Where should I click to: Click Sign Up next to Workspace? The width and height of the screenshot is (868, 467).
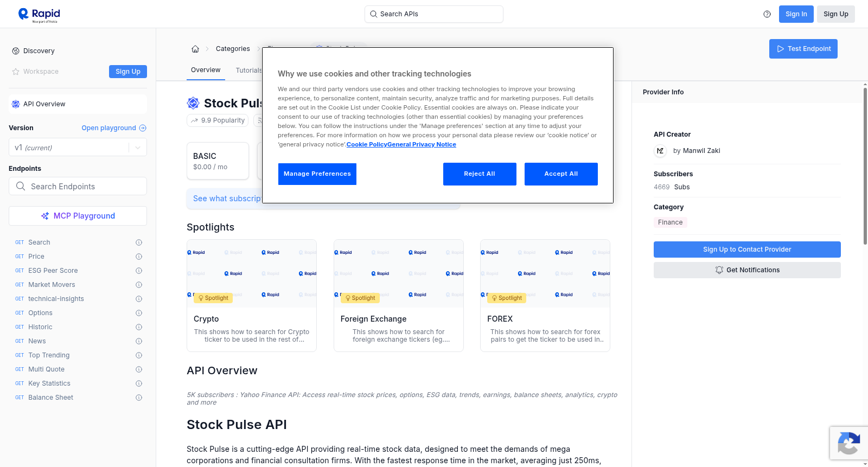128,72
